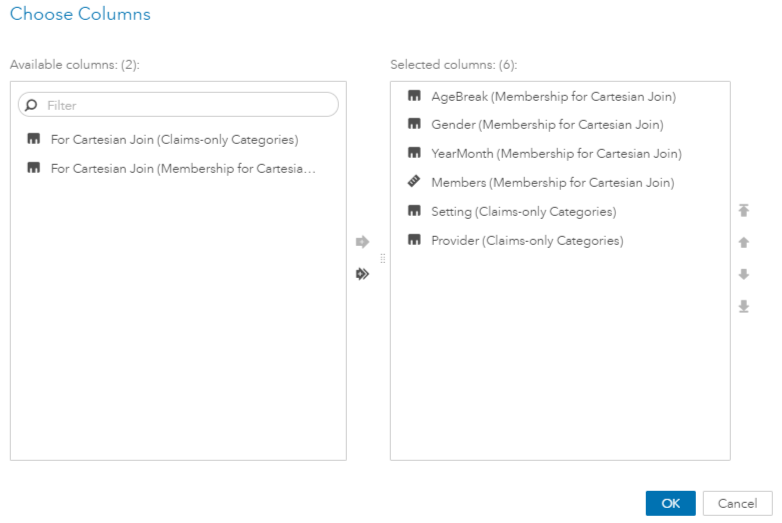The height and width of the screenshot is (523, 782).
Task: Select Members (Membership for Cartesian Join)
Action: 552,183
